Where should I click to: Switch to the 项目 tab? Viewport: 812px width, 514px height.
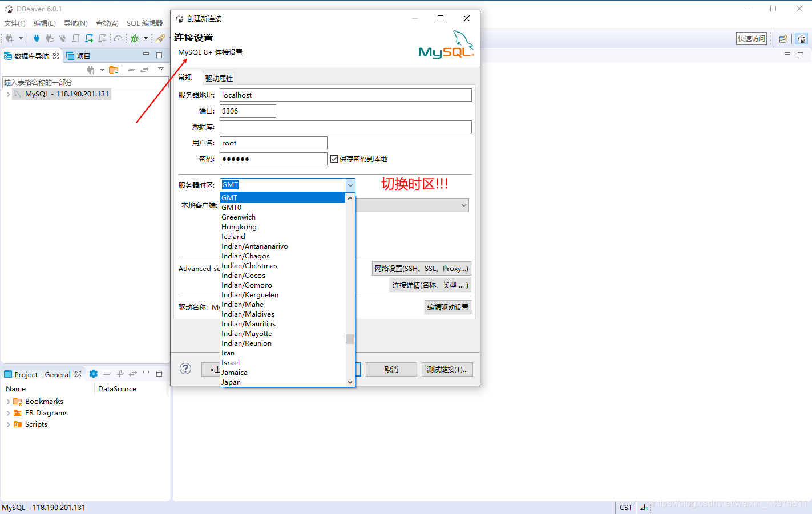78,56
